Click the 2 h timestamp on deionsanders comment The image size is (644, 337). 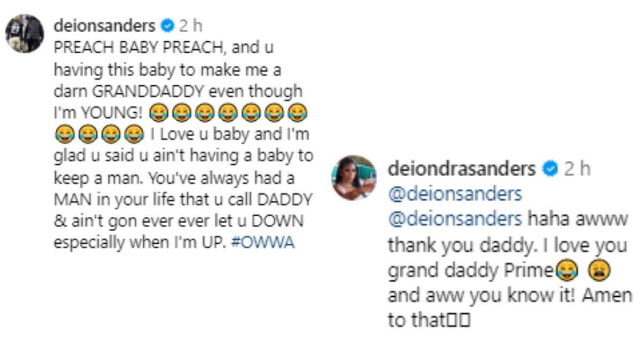[191, 25]
